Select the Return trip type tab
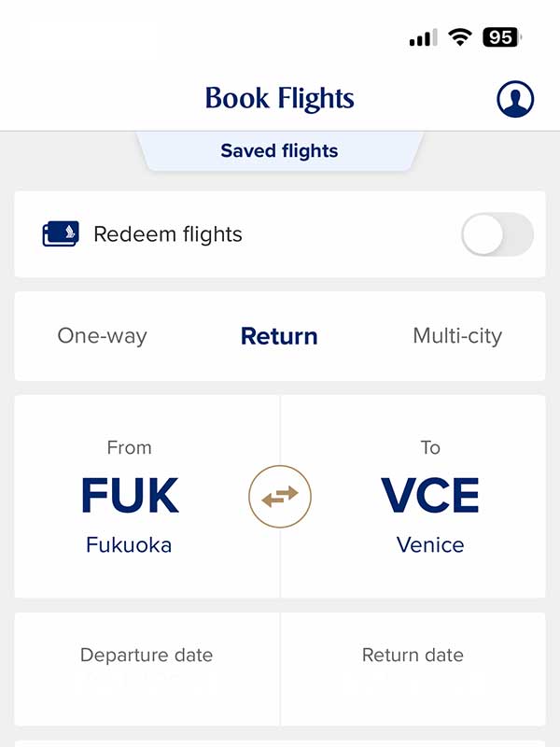 (x=279, y=336)
